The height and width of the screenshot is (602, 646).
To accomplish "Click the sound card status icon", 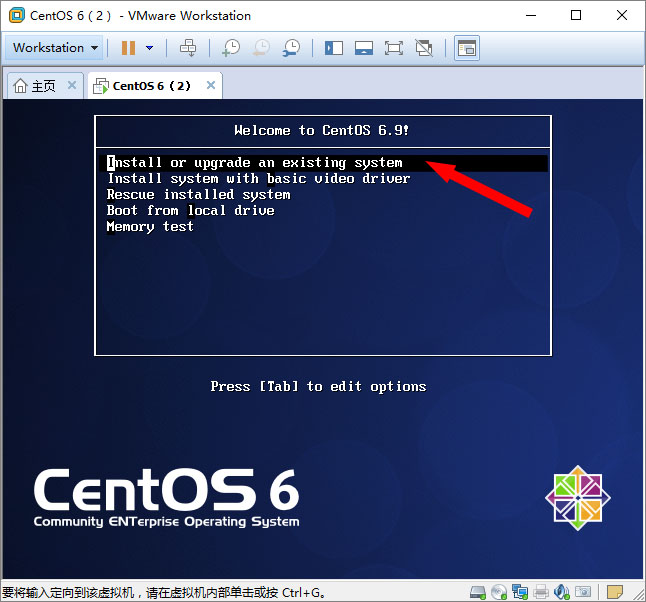I will coord(562,592).
